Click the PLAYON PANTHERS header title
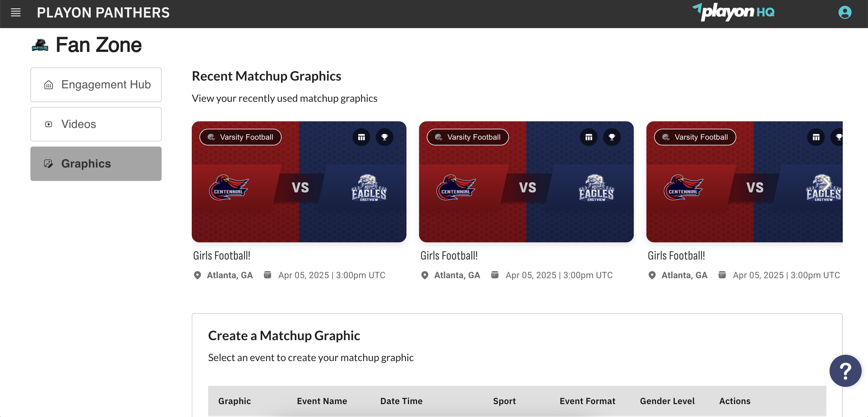This screenshot has height=417, width=868. pyautogui.click(x=103, y=13)
